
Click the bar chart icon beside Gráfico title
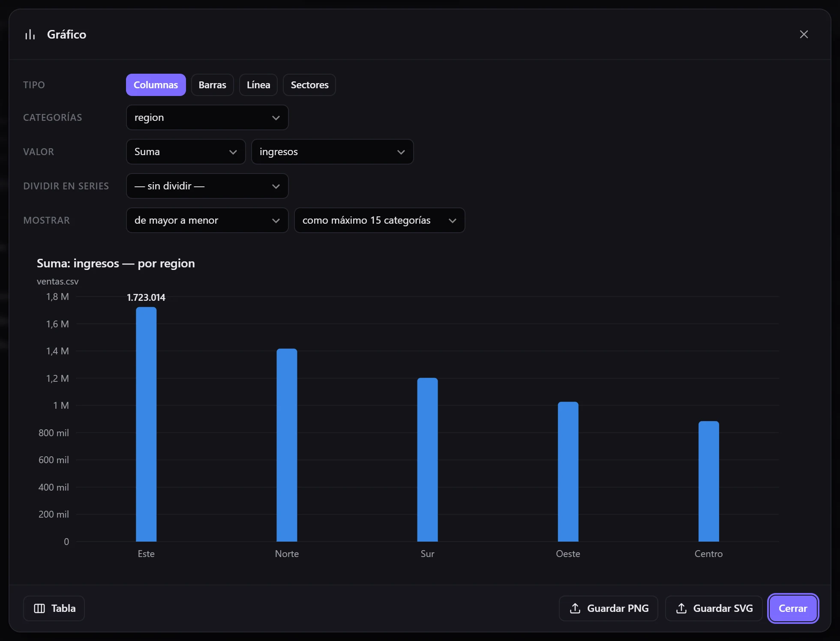click(30, 34)
